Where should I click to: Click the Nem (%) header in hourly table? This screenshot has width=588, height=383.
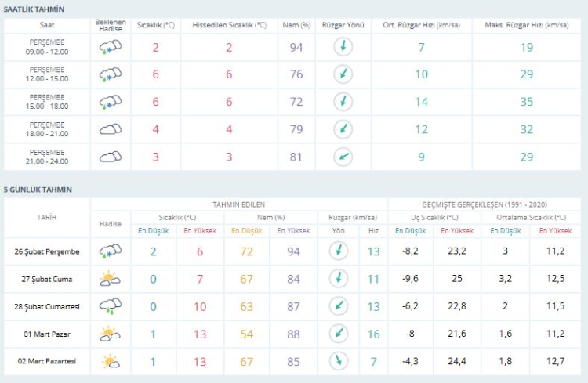(x=296, y=25)
